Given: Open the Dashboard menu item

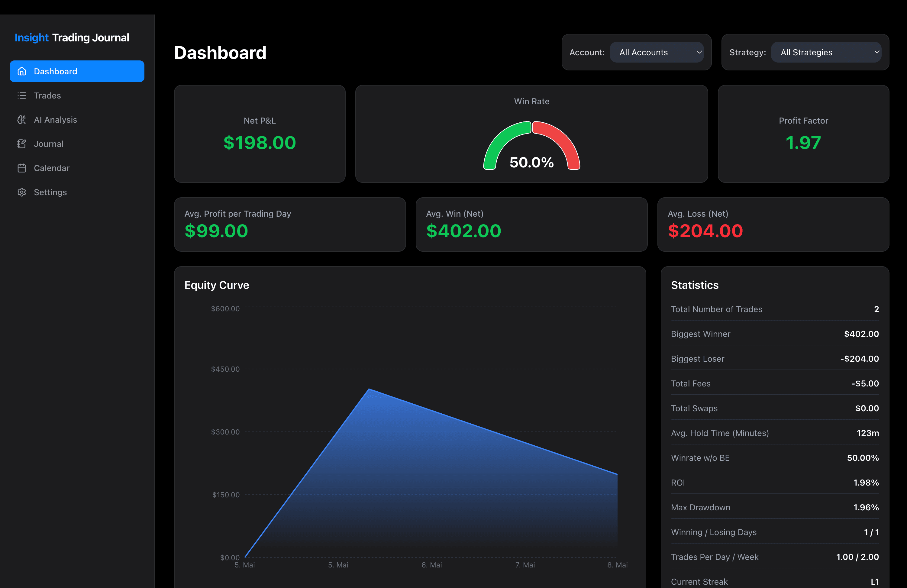Looking at the screenshot, I should (x=77, y=71).
